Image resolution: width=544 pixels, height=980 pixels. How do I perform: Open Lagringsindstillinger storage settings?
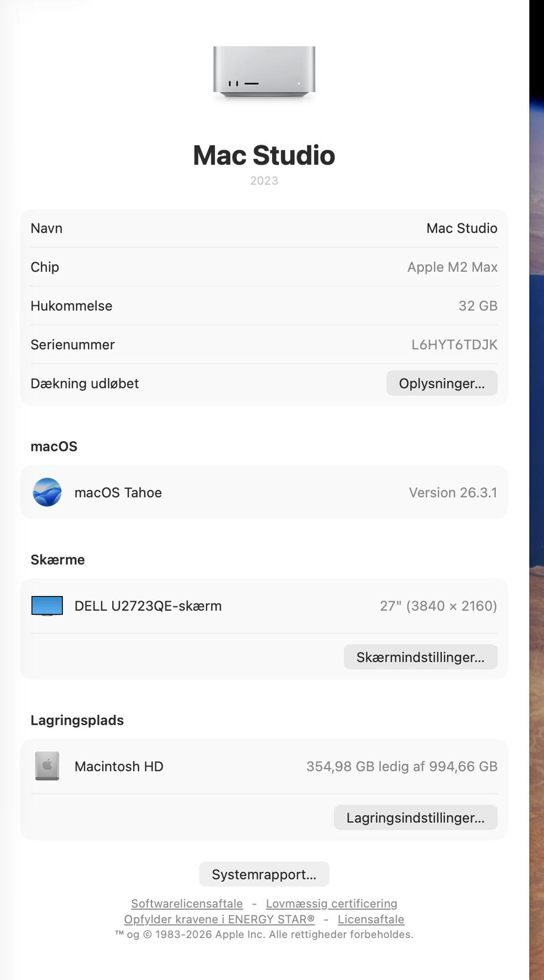(x=415, y=818)
